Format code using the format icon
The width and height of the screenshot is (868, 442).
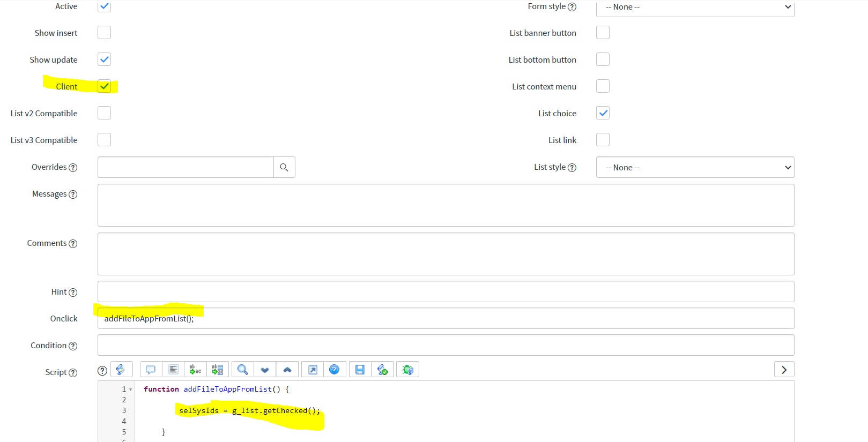pyautogui.click(x=173, y=370)
